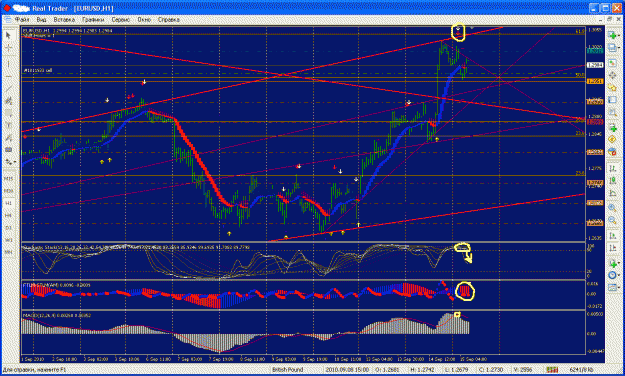Image resolution: width=625 pixels, height=376 pixels.
Task: Expand dropdown arrow beside New Chart icon
Action: tap(619, 36)
